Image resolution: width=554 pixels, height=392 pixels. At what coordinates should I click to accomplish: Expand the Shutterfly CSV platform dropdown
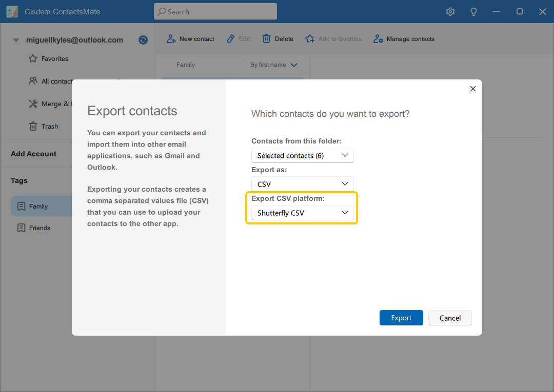302,213
